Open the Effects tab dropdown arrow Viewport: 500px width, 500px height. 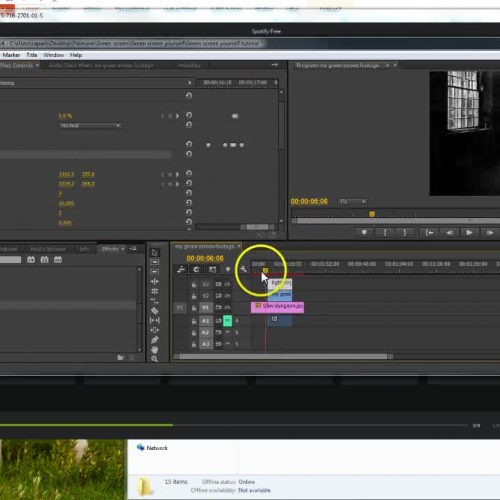[x=123, y=249]
